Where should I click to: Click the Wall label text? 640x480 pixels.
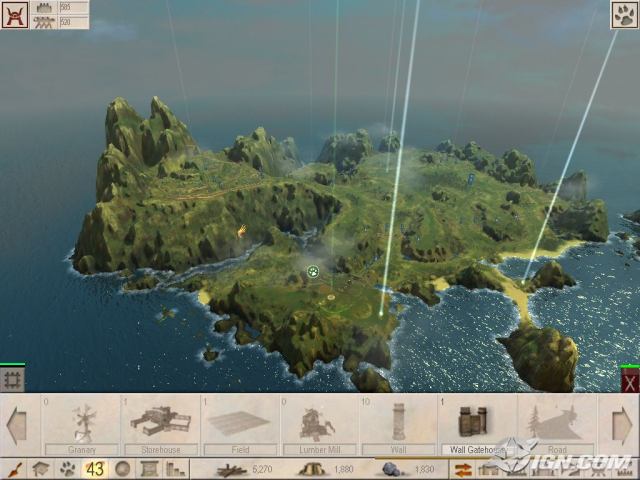pyautogui.click(x=398, y=450)
